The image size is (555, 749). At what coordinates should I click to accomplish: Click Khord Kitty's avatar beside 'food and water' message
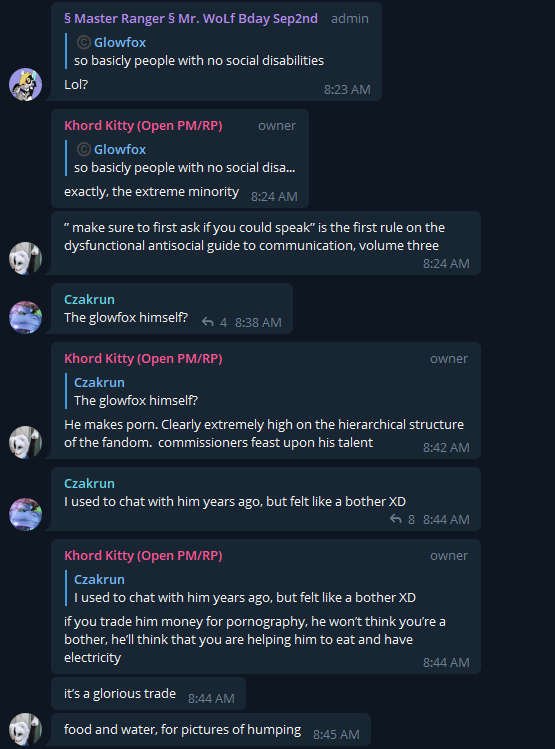25,729
